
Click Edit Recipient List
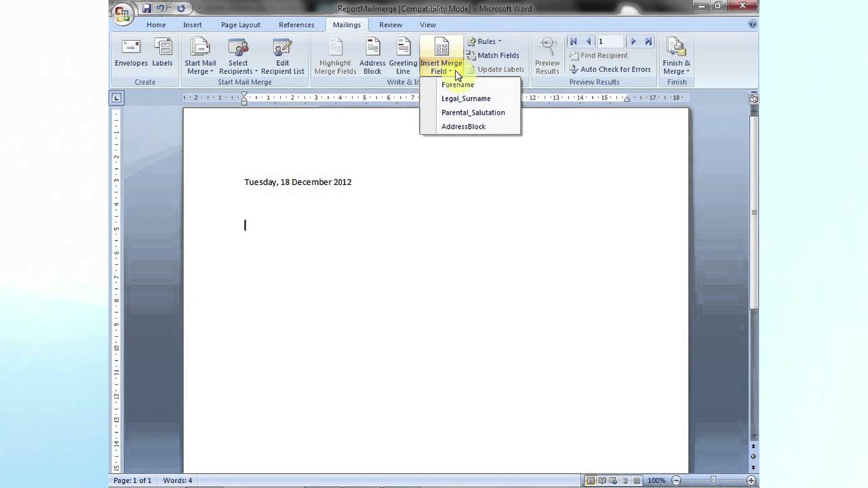tap(282, 56)
